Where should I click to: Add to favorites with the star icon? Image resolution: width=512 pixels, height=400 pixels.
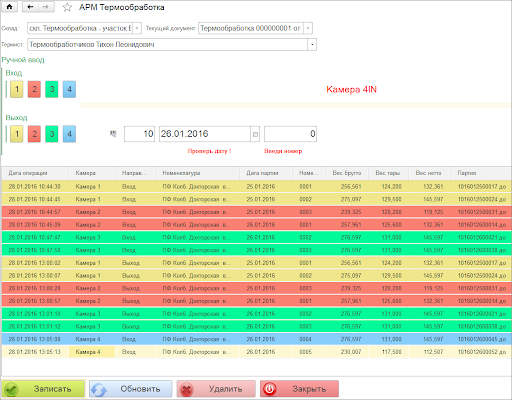coord(67,7)
